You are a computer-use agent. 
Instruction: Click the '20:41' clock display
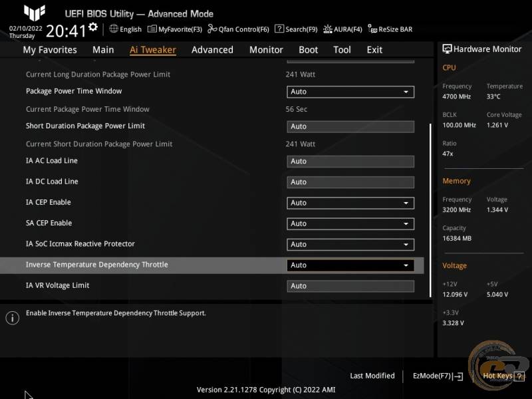tap(66, 31)
